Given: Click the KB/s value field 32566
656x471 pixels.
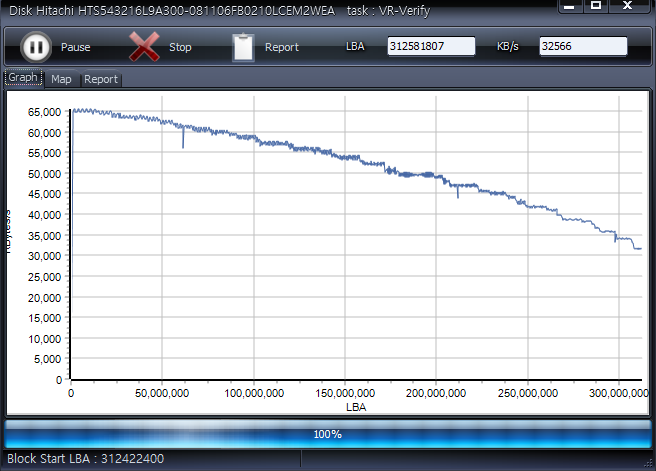Looking at the screenshot, I should point(583,46).
